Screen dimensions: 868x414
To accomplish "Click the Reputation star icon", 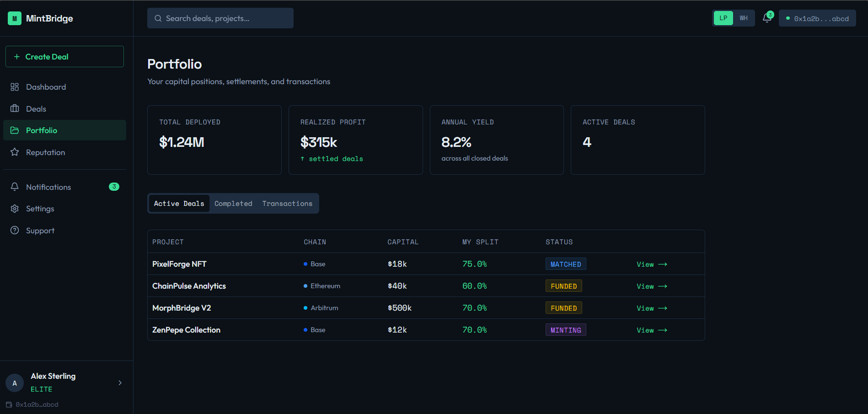I will coord(15,152).
